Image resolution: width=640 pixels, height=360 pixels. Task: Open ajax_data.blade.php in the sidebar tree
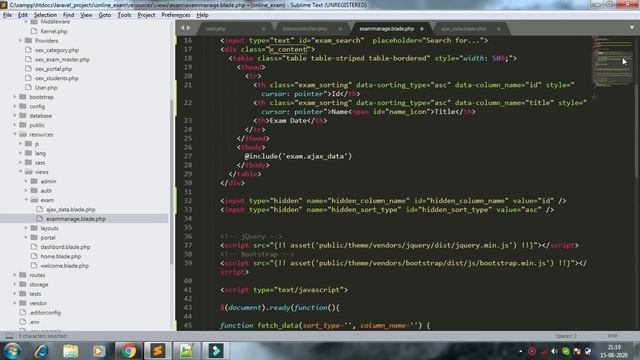tap(70, 209)
